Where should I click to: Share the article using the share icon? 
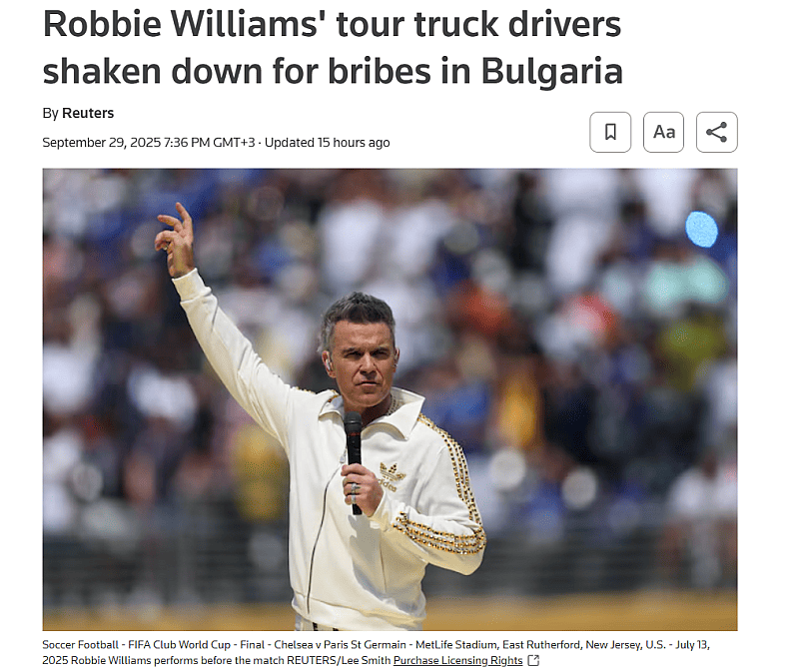716,132
